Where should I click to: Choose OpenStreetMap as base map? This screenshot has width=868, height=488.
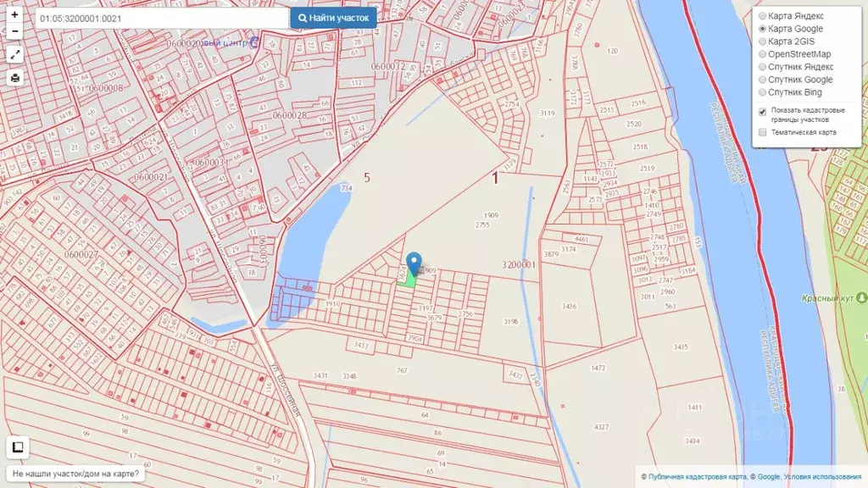pyautogui.click(x=762, y=54)
